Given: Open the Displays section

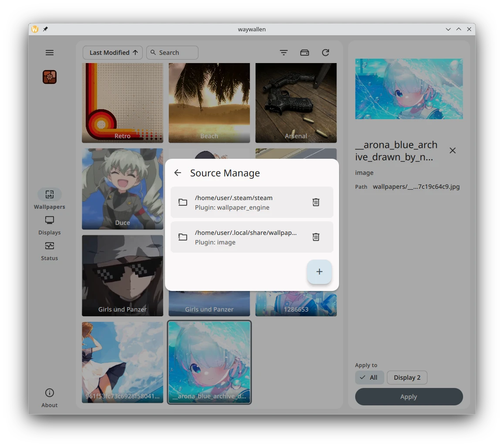Looking at the screenshot, I should (x=50, y=225).
